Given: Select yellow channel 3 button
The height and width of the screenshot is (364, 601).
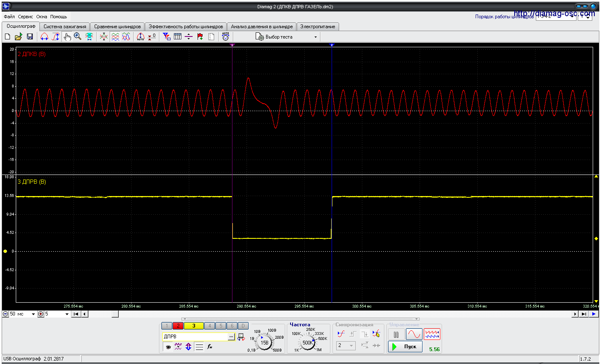Looking at the screenshot, I should 193,326.
